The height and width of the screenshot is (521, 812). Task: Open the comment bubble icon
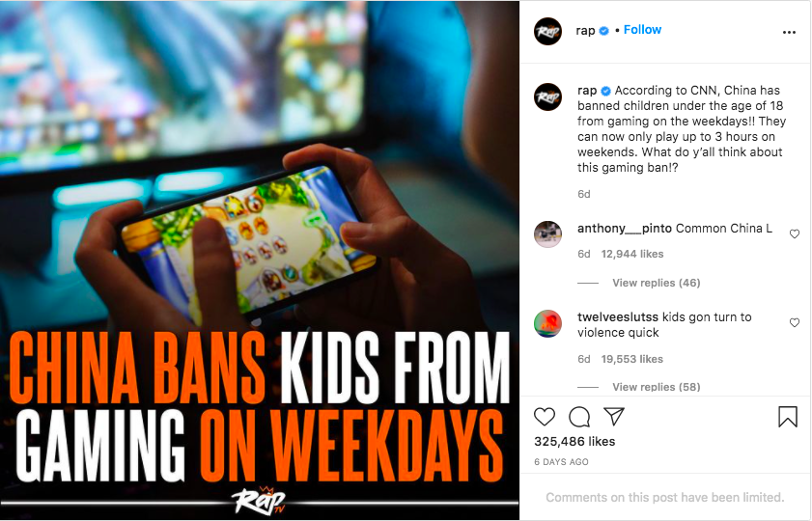579,417
